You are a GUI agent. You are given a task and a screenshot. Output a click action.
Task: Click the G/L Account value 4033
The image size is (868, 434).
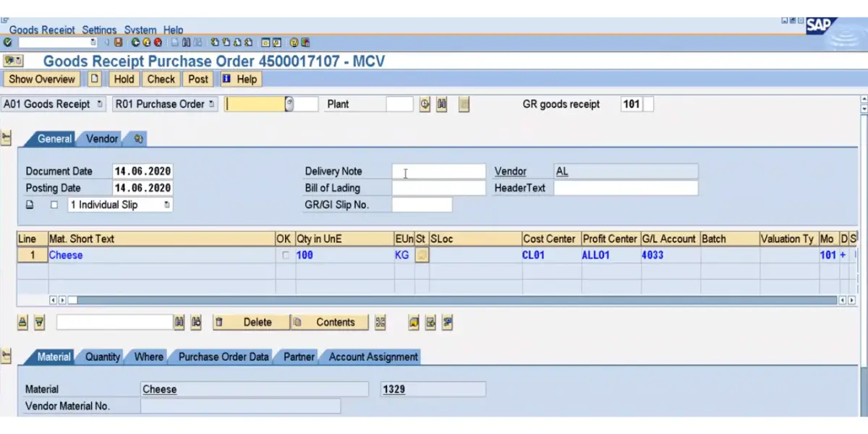[652, 255]
